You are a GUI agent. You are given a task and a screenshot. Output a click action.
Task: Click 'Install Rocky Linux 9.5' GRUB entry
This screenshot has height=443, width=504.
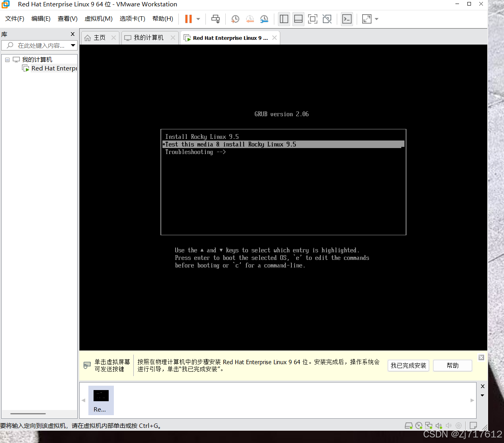202,137
